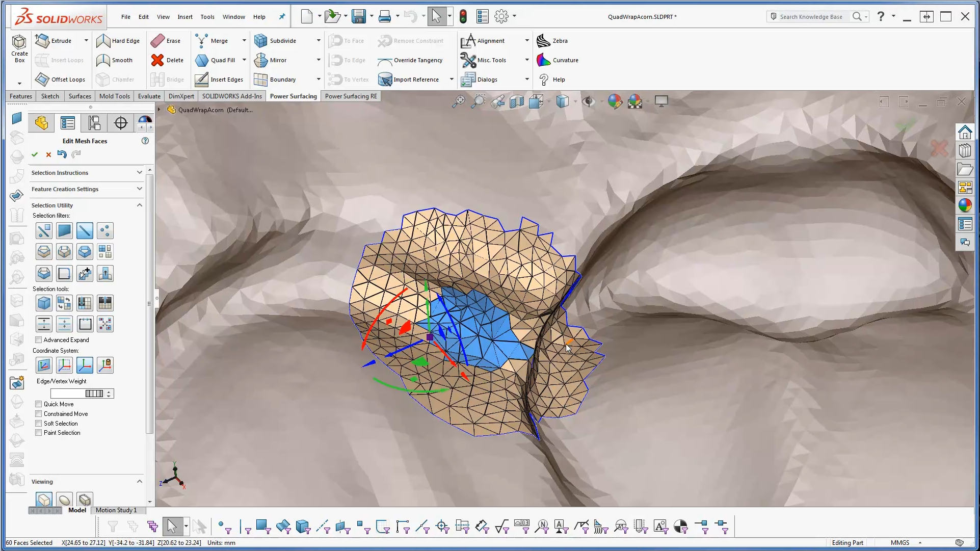Open the Extrude dropdown arrow
The image size is (980, 551).
point(86,41)
